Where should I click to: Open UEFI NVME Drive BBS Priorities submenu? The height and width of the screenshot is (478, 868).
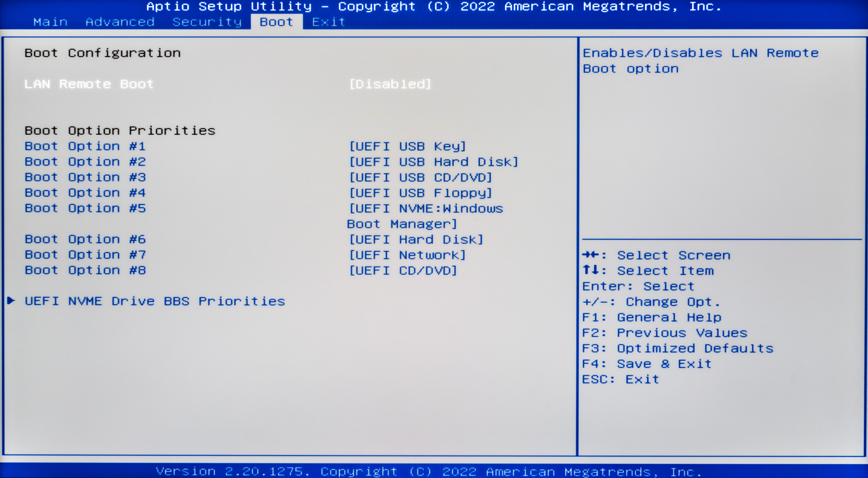point(155,301)
